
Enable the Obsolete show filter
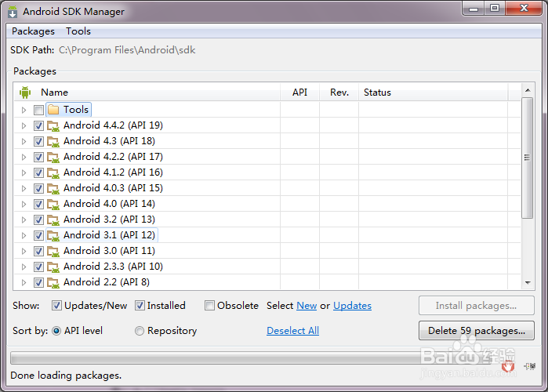pos(209,306)
